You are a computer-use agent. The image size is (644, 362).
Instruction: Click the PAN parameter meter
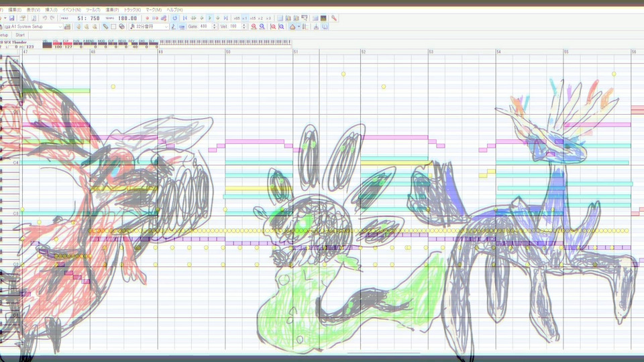click(x=78, y=44)
